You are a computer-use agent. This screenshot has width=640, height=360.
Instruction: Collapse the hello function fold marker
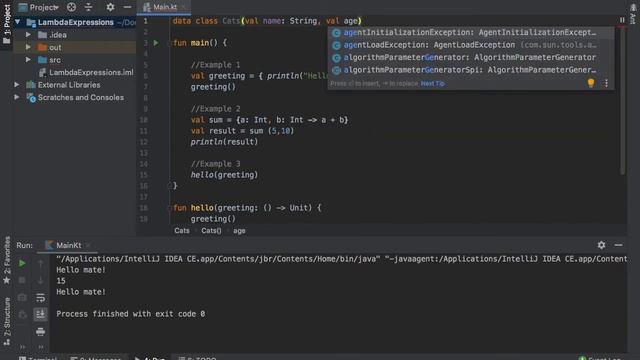(169, 208)
